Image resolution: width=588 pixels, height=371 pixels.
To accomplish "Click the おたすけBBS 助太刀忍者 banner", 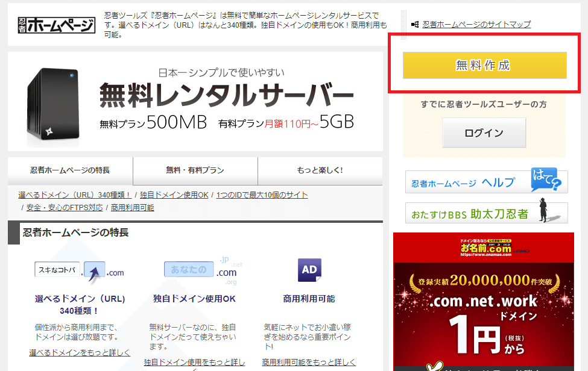I will tap(486, 213).
